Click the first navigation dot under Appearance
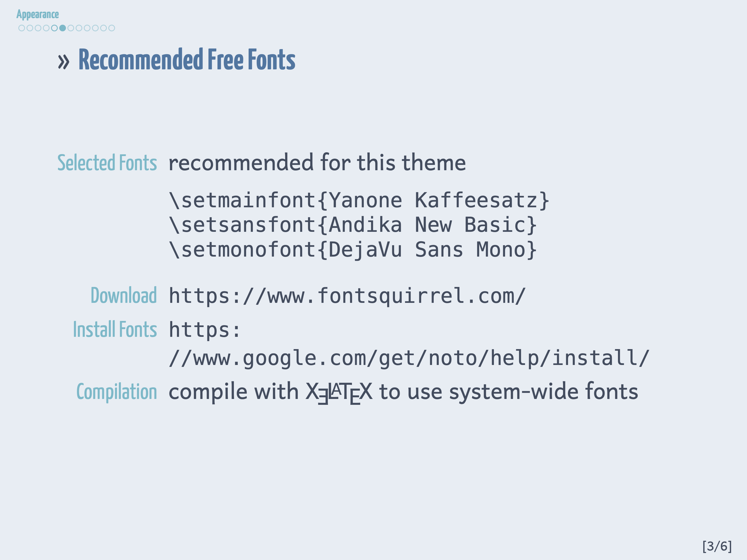 click(22, 28)
